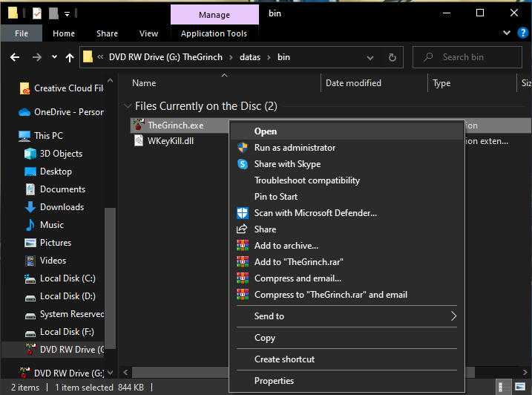Click the New folder icon in quick access toolbar
Screen dimensions: 532x395
point(53,13)
